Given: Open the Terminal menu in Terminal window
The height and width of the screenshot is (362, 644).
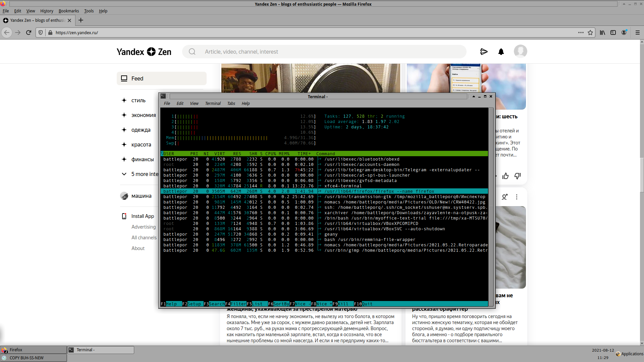Looking at the screenshot, I should [213, 104].
